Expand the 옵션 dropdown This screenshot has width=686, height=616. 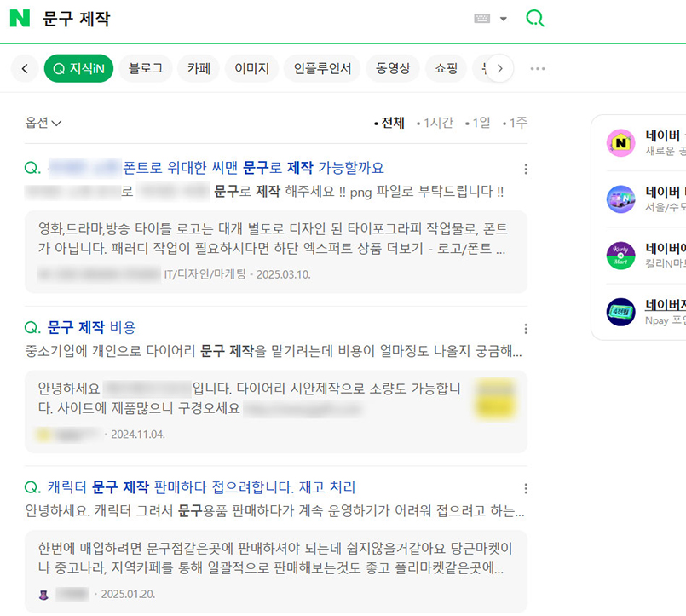tap(43, 123)
